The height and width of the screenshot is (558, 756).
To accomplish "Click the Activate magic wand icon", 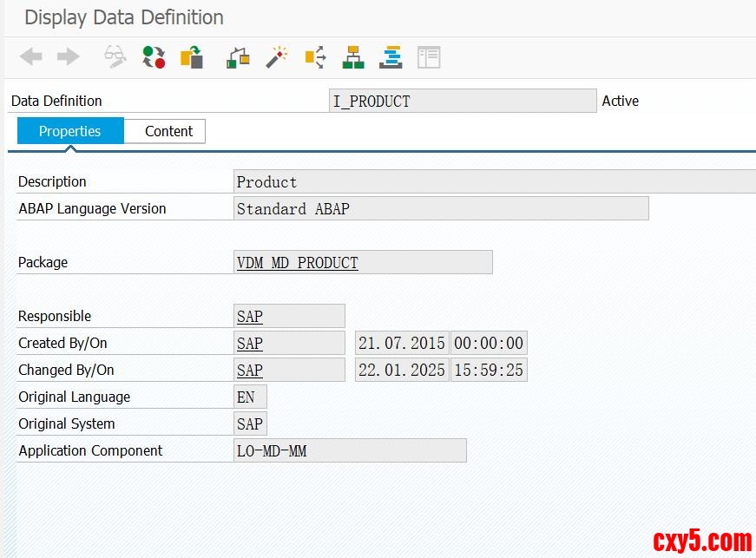I will [276, 57].
